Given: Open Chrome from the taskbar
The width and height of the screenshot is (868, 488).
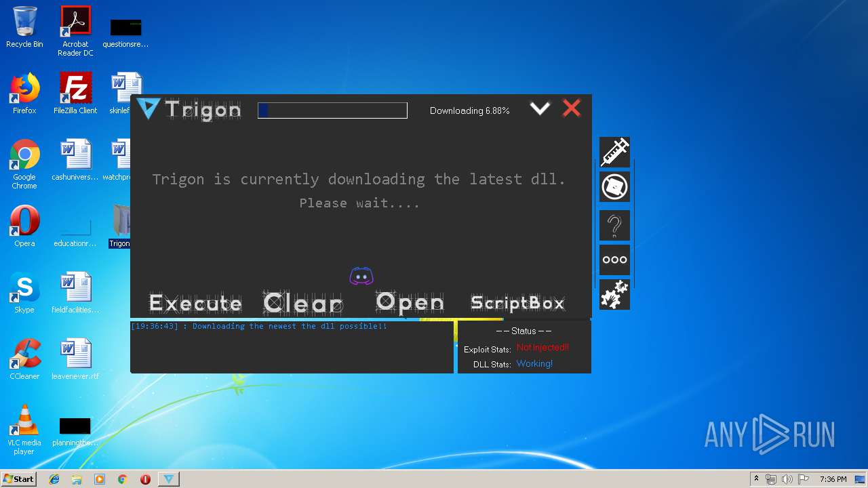Looking at the screenshot, I should [x=123, y=479].
